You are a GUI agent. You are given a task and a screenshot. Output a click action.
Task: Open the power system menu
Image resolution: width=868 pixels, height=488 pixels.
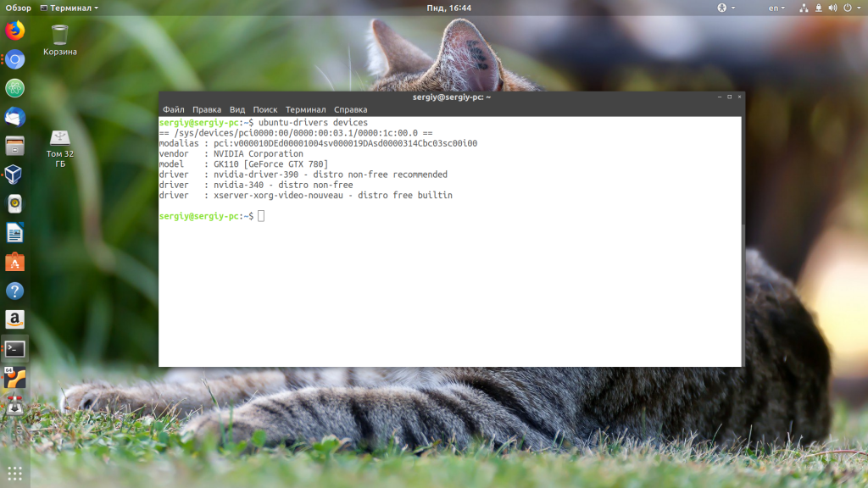tap(851, 8)
